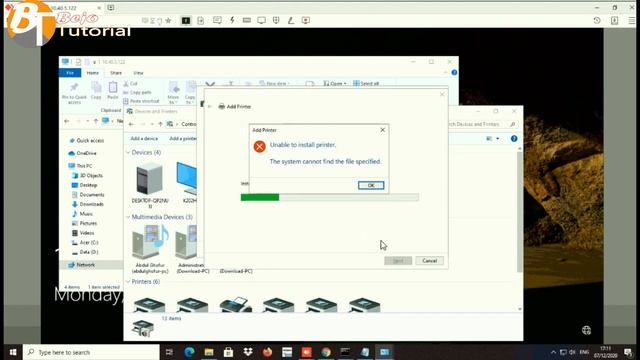The width and height of the screenshot is (640, 360).
Task: Click the chat icon in remote toolbar
Action: (217, 20)
